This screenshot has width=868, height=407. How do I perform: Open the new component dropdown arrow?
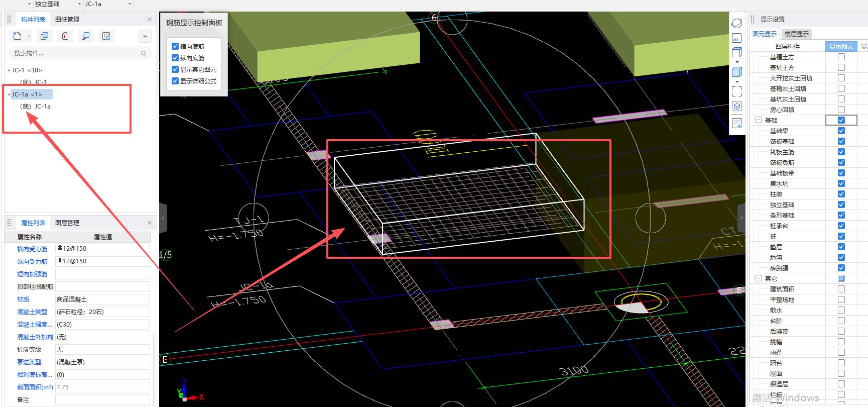(29, 36)
